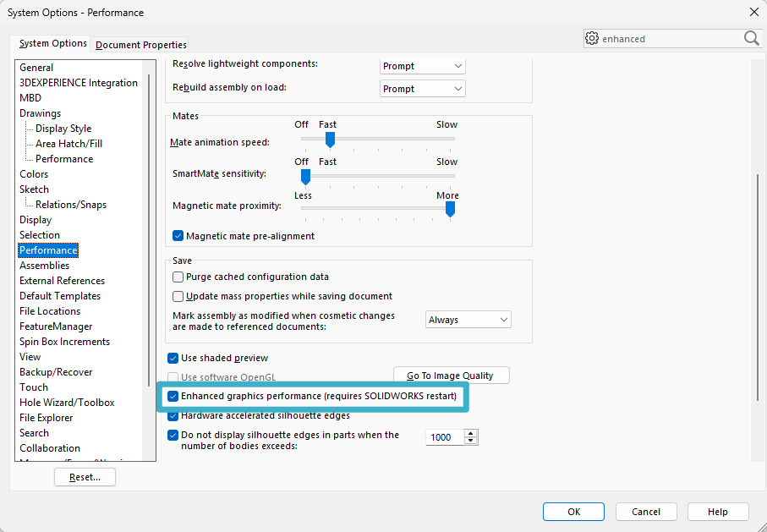
Task: Open the Help button
Action: click(718, 512)
